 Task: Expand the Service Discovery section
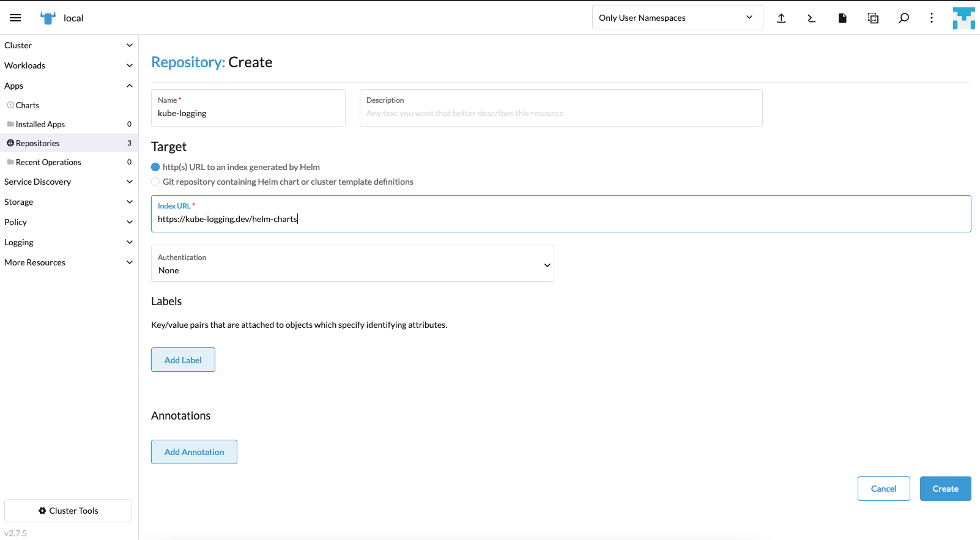tap(69, 182)
